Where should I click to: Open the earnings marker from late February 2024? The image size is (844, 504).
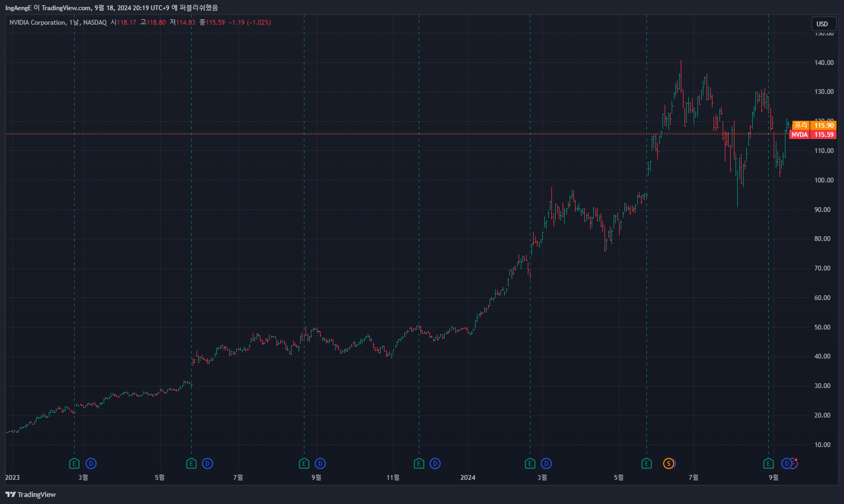[530, 464]
